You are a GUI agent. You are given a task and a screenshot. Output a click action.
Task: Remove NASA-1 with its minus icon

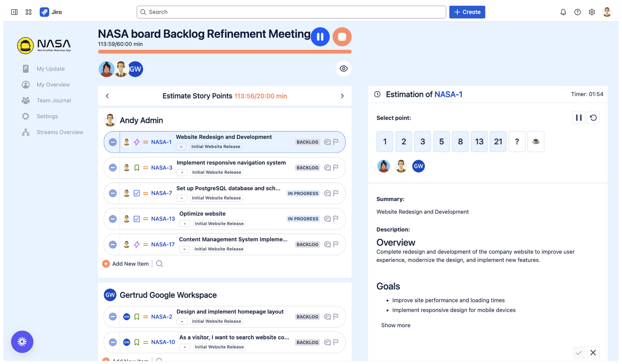click(x=113, y=142)
